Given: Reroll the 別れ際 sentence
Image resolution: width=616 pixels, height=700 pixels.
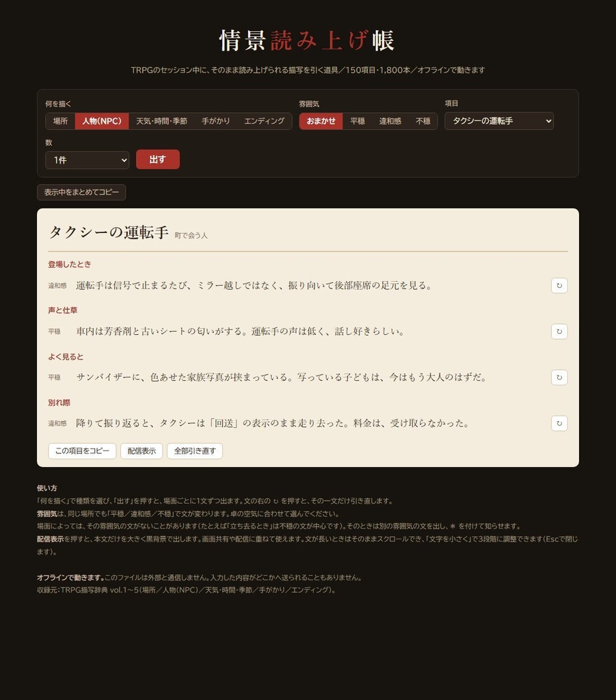Looking at the screenshot, I should point(559,423).
